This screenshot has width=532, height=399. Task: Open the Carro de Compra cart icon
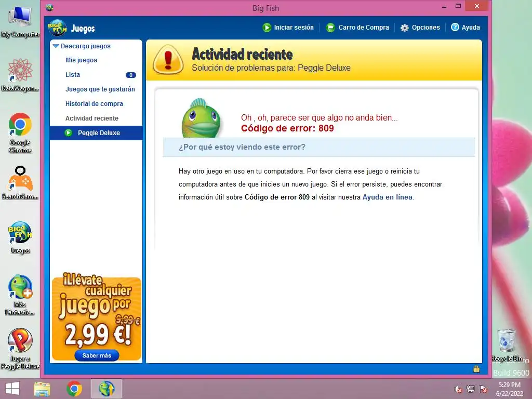(330, 28)
